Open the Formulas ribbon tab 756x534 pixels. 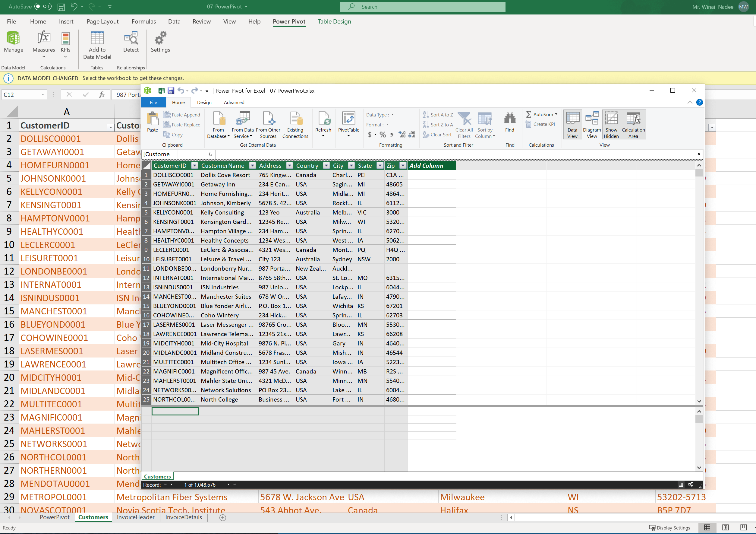[x=143, y=21]
